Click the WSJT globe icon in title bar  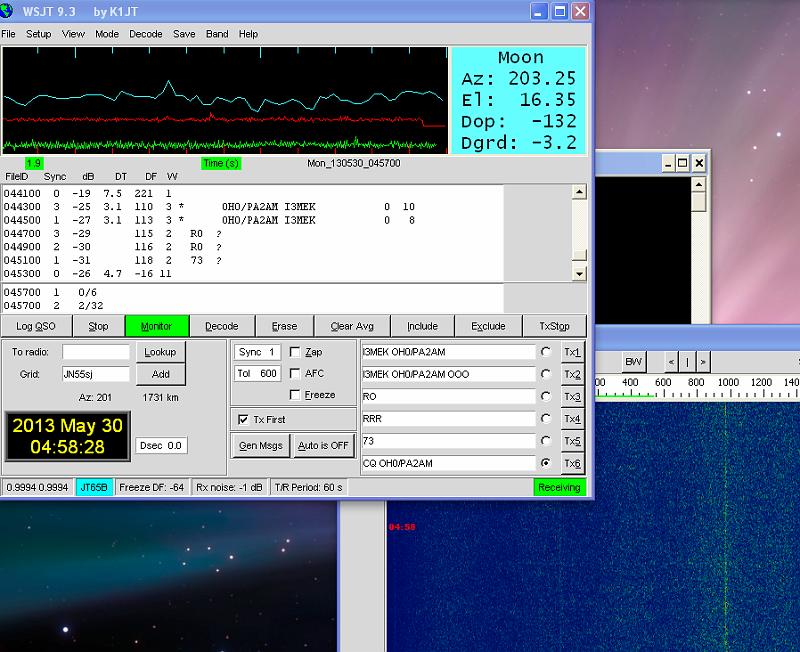pos(7,10)
